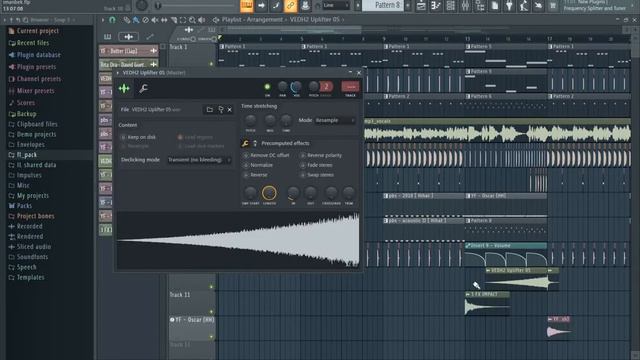Select the Zoom magnifier tool in playlist
Image resolution: width=640 pixels, height=360 pixels.
[x=192, y=20]
